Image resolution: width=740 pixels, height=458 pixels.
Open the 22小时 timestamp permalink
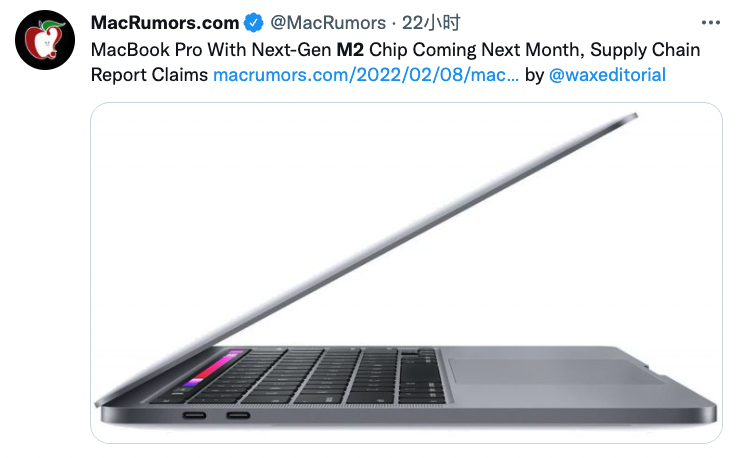(x=431, y=23)
